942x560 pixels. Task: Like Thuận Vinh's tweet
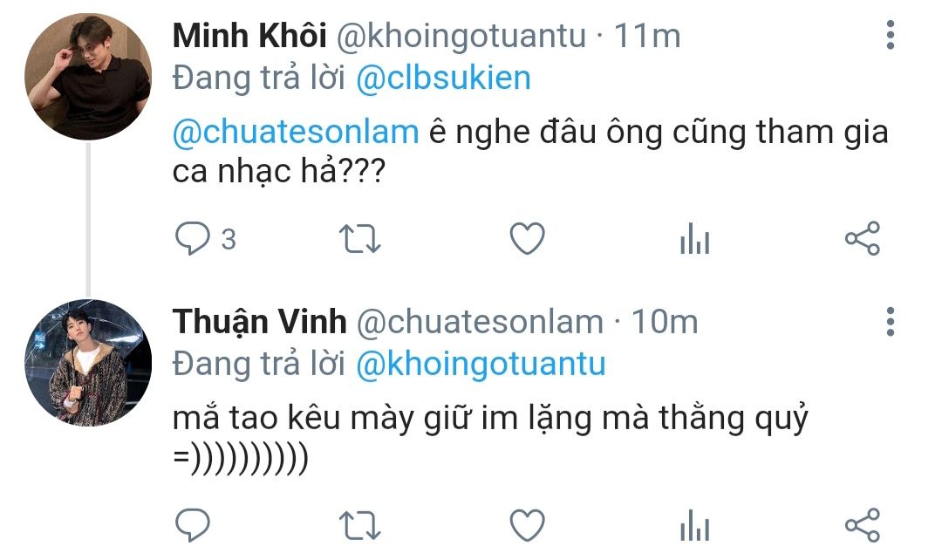528,525
